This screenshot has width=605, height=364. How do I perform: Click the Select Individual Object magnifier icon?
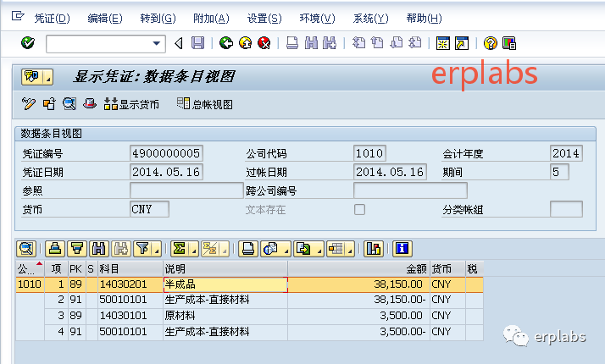click(x=69, y=104)
